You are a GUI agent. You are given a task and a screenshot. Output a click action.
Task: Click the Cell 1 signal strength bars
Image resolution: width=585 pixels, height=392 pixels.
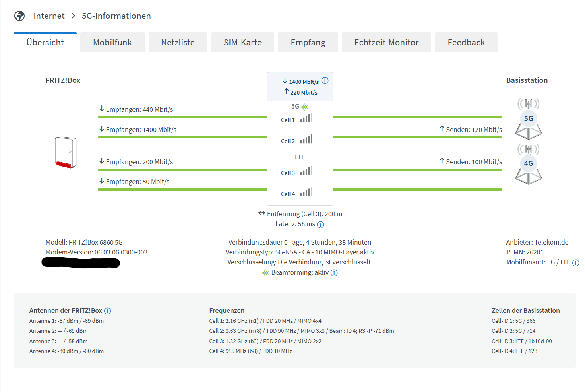click(x=306, y=117)
